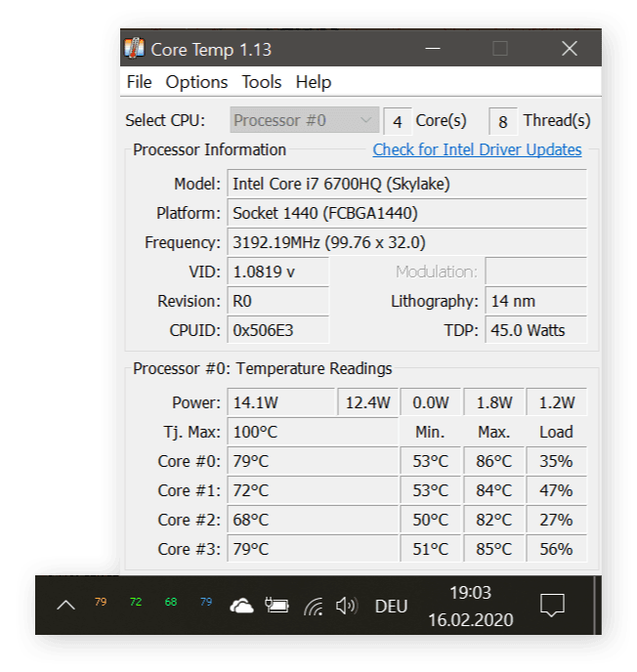The height and width of the screenshot is (672, 637).
Task: Open the Action Center notification icon
Action: click(x=552, y=606)
